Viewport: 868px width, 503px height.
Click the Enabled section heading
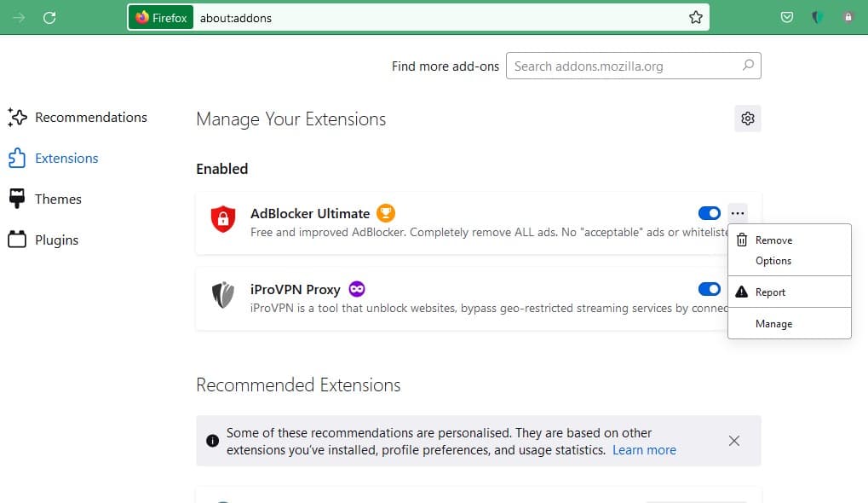click(x=222, y=169)
